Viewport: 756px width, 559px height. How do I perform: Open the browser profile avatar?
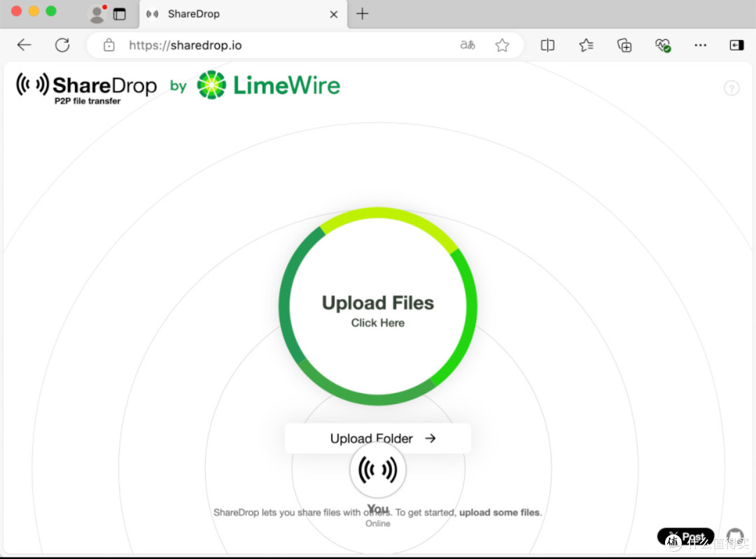pos(97,14)
